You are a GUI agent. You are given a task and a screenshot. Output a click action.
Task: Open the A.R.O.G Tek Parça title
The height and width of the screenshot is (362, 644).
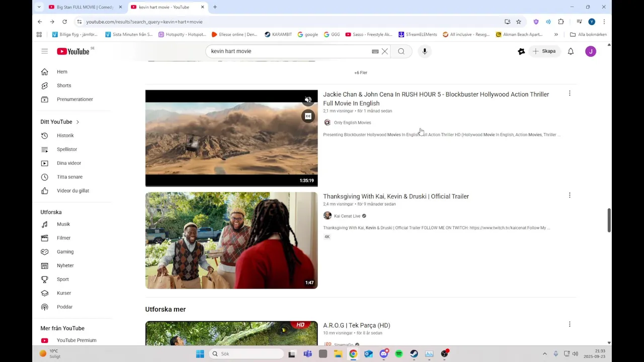357,325
